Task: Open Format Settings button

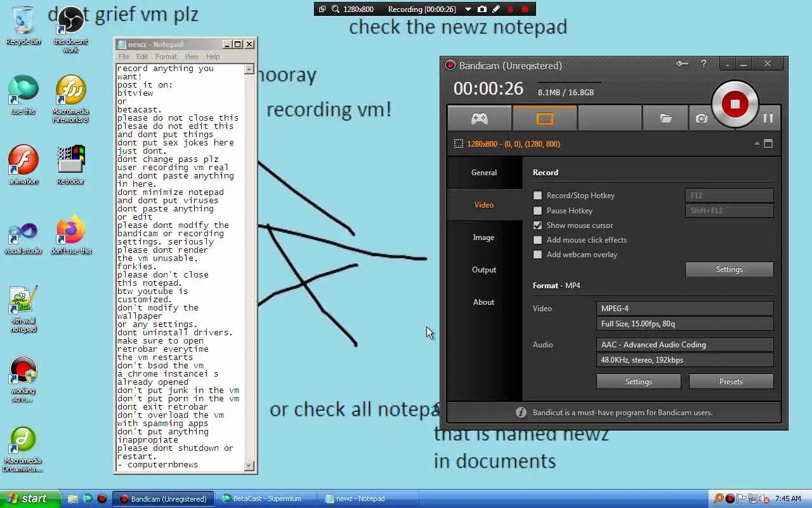Action: [639, 382]
